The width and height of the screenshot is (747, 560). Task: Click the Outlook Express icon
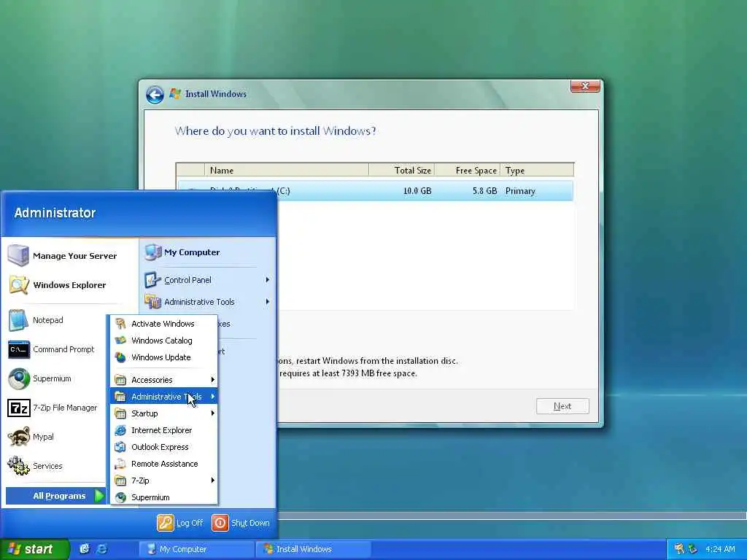120,447
